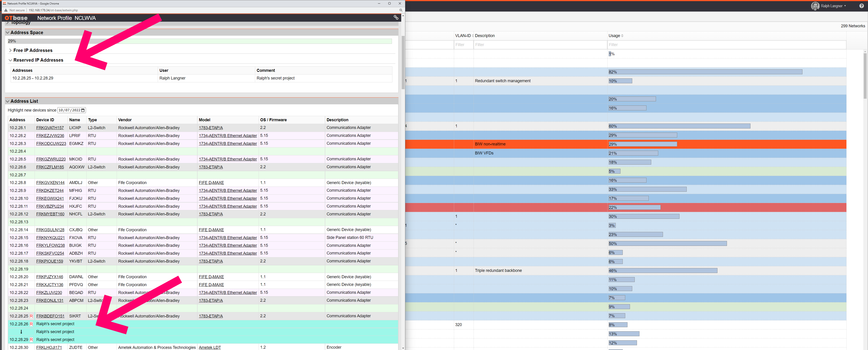Click the 60% usage bar in networks list
The height and width of the screenshot is (350, 868).
[679, 126]
